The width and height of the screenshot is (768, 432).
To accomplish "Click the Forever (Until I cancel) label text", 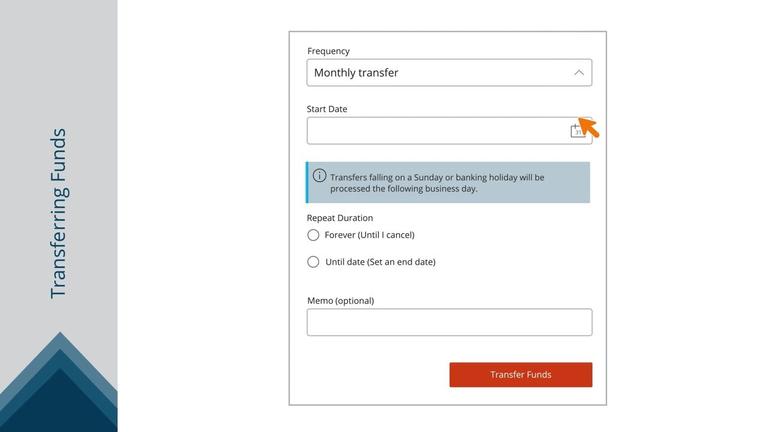I will (369, 235).
